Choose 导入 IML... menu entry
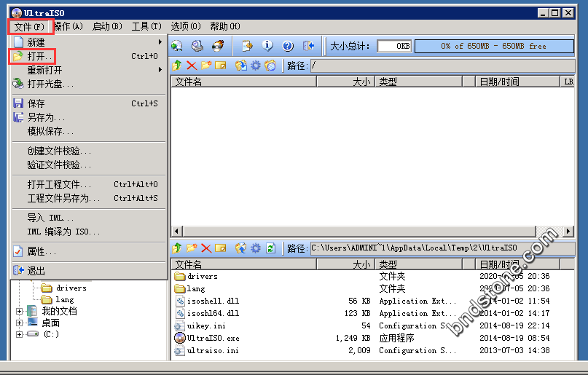Image resolution: width=588 pixels, height=375 pixels. pos(88,218)
